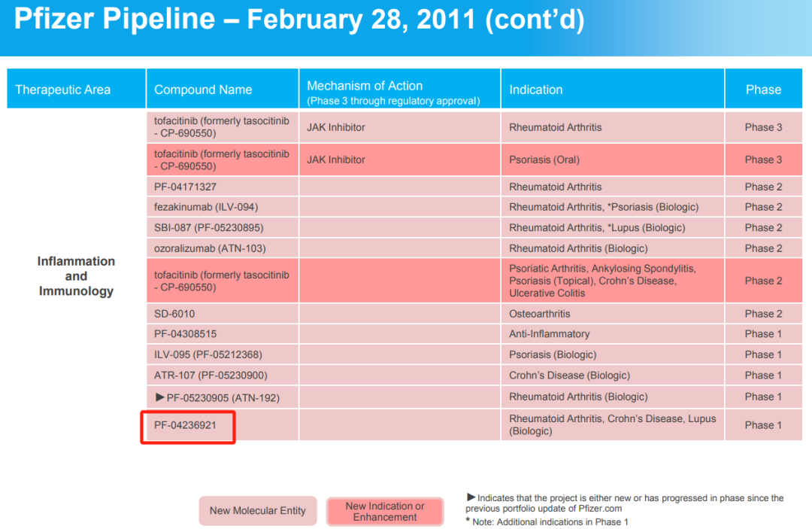This screenshot has height=529, width=812.
Task: Select the fezakinumab (ILV-094) cell
Action: coord(222,207)
